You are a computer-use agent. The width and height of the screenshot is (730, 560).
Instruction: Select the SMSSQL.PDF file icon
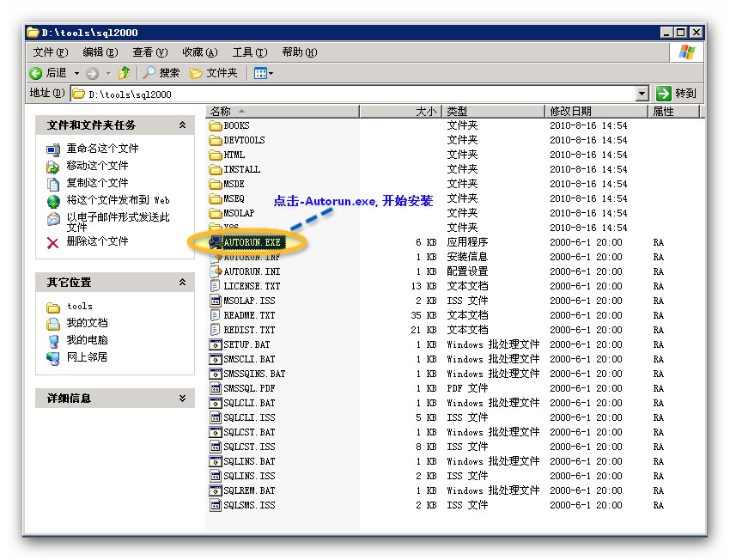click(x=216, y=388)
